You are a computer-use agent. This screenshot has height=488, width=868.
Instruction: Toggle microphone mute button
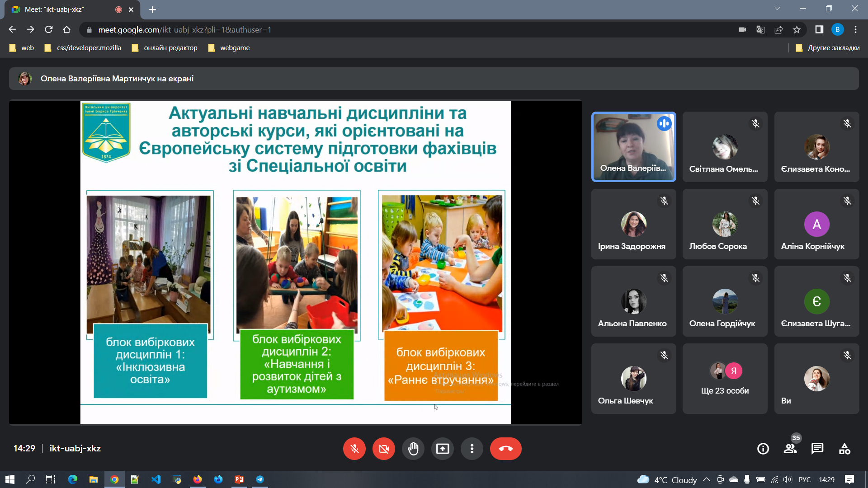pyautogui.click(x=354, y=449)
